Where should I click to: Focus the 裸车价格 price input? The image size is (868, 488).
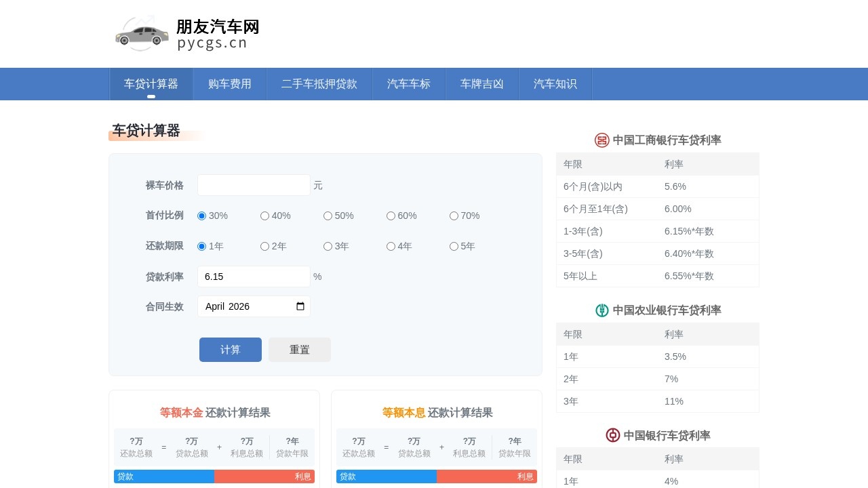254,185
